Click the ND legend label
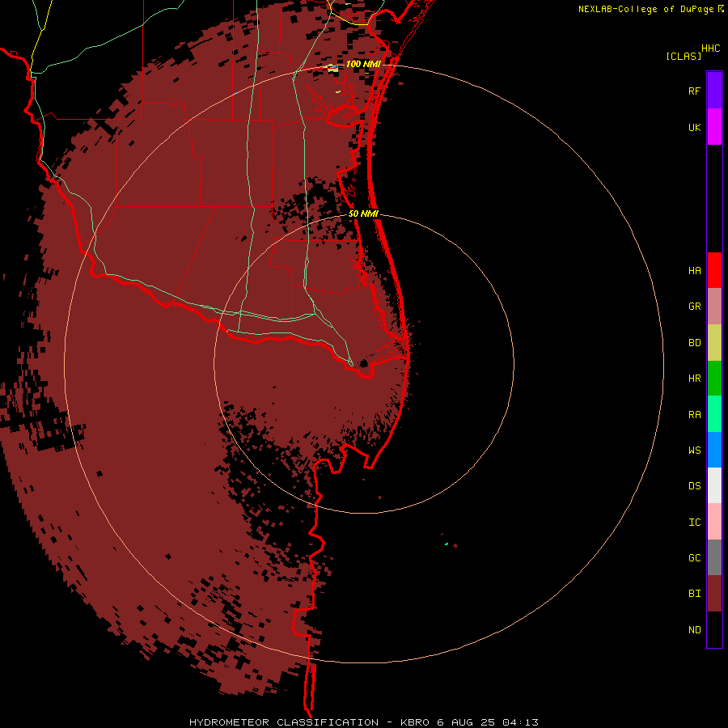The image size is (728, 728). [x=694, y=630]
